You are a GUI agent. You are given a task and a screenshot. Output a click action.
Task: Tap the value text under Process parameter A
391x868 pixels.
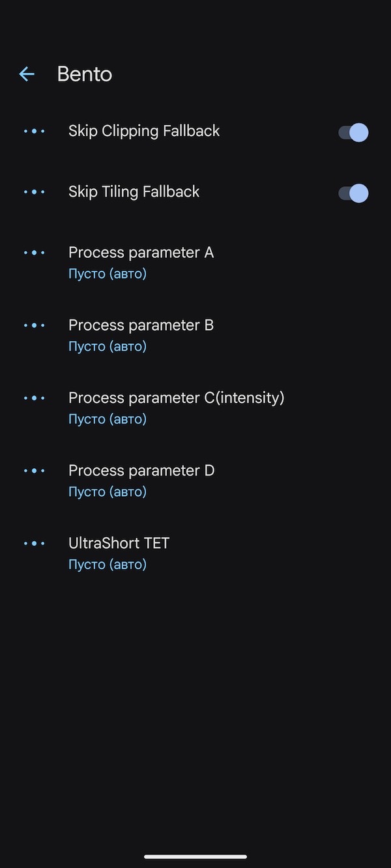point(108,274)
